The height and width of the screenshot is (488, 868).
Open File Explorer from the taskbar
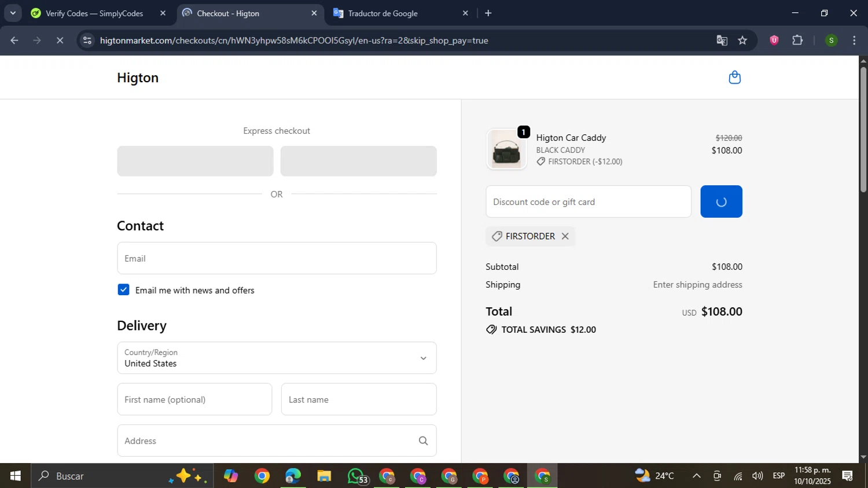pos(324,476)
